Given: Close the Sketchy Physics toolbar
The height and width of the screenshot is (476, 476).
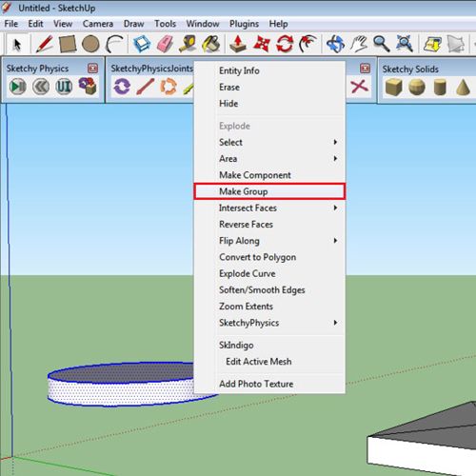Looking at the screenshot, I should point(92,69).
